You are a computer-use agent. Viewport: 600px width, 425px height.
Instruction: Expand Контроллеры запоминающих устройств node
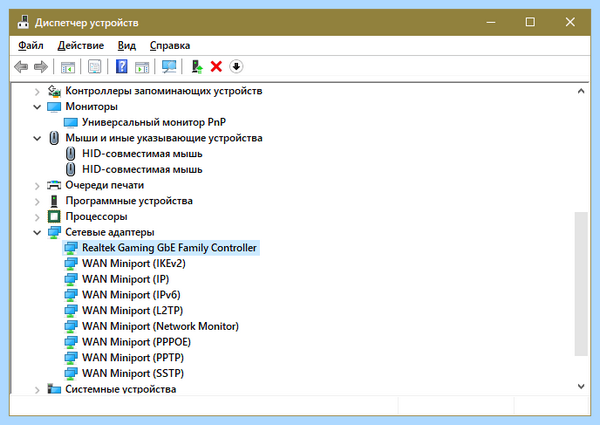click(x=37, y=91)
